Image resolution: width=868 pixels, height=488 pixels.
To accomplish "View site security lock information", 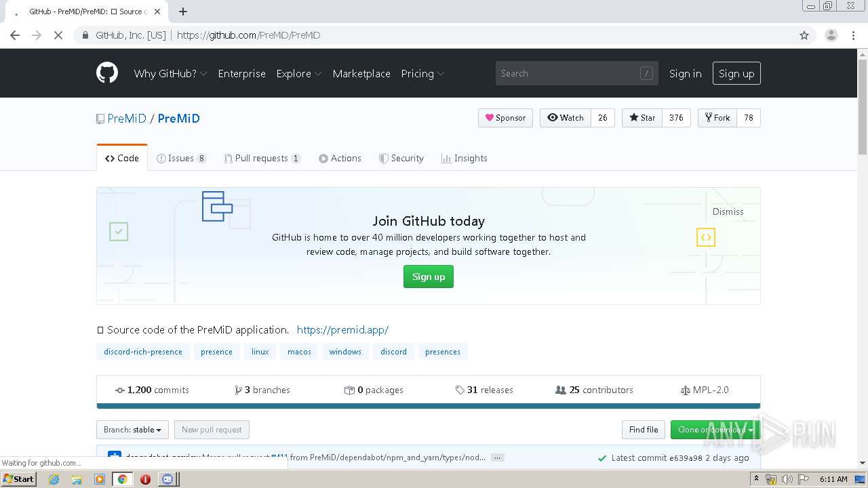I will [x=85, y=35].
